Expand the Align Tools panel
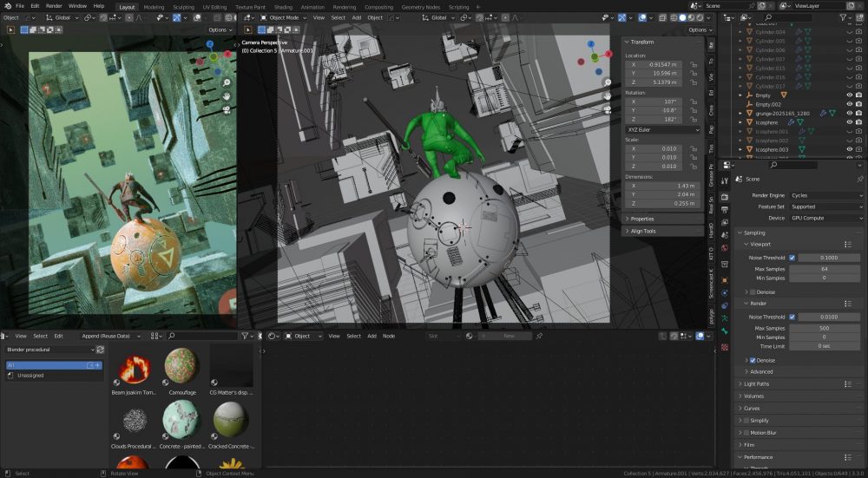This screenshot has height=478, width=868. (x=662, y=232)
